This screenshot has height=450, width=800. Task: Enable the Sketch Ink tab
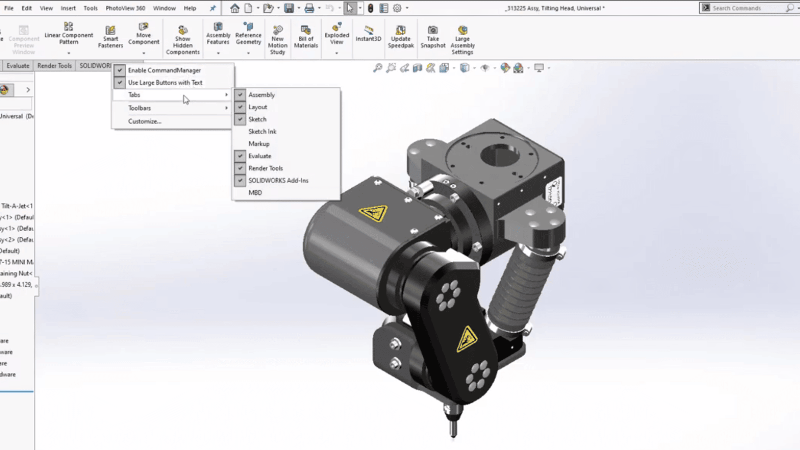point(262,132)
